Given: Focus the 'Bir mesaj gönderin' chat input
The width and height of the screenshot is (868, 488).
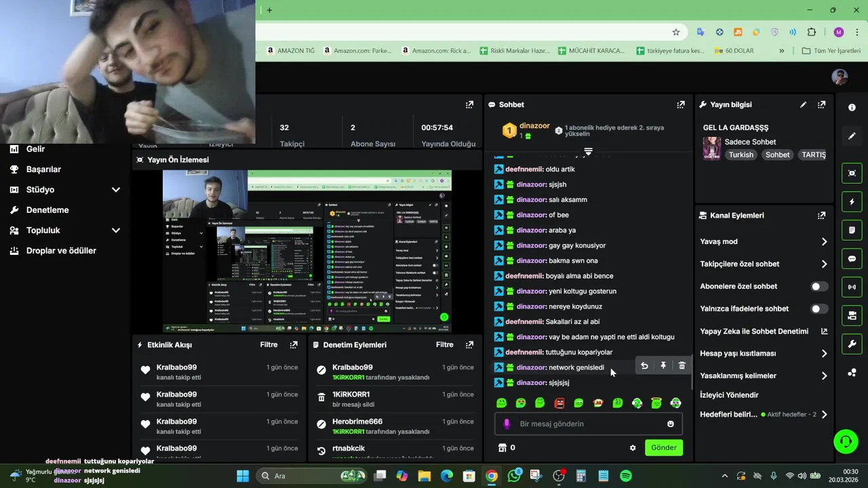Looking at the screenshot, I should [589, 424].
